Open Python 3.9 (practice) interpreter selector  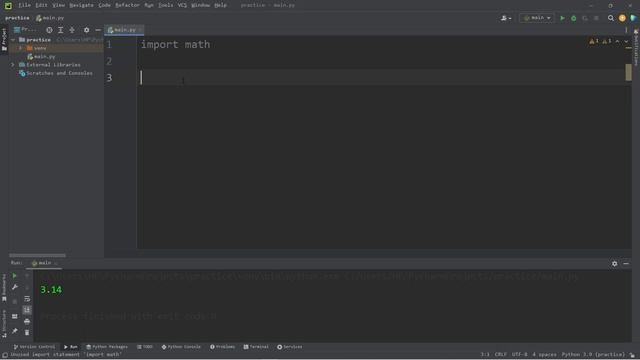point(593,355)
